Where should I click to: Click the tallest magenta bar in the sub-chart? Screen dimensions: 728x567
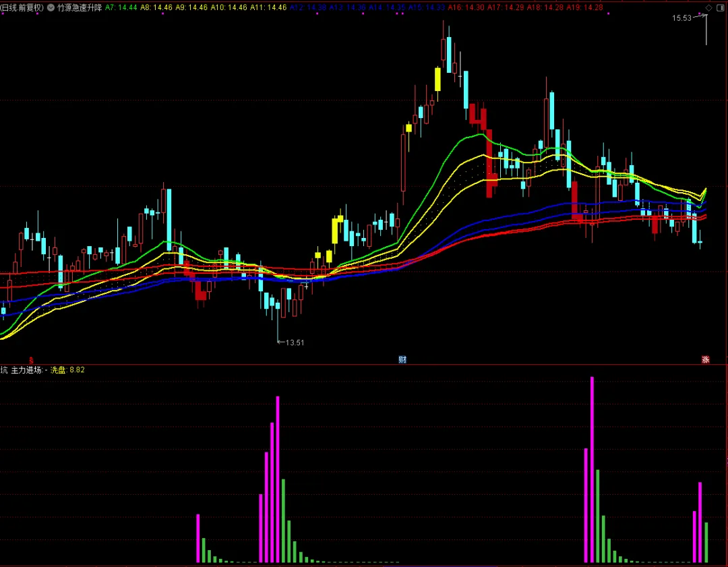pos(592,469)
